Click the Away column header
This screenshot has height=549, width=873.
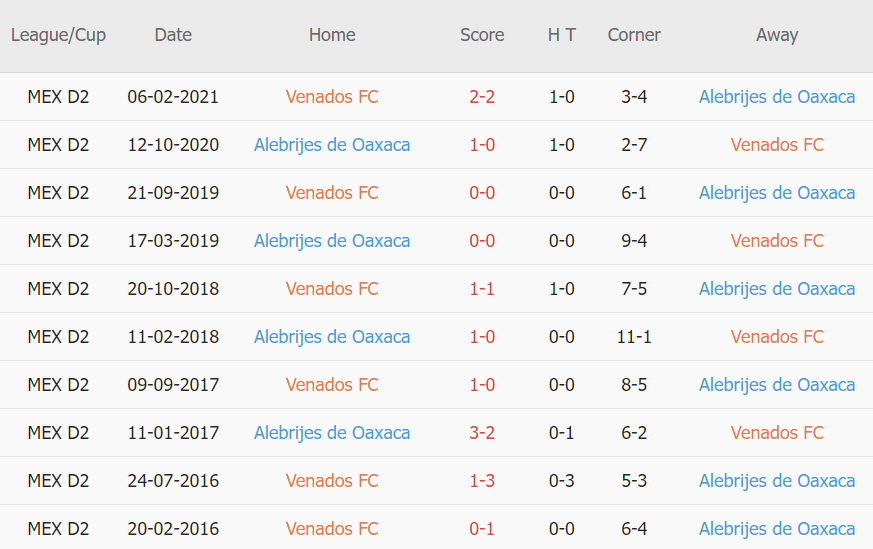(x=777, y=35)
